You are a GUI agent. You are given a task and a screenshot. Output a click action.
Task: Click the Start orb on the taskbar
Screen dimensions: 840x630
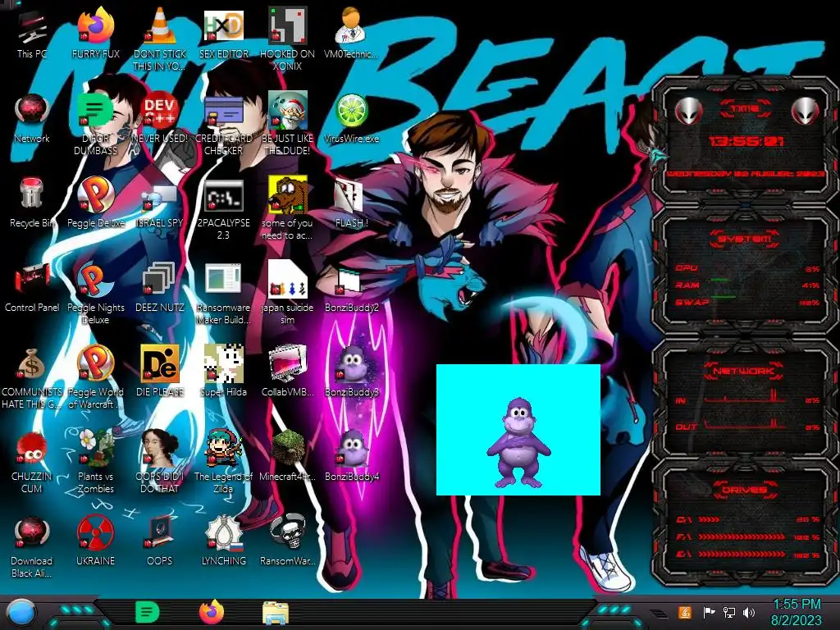pos(21,613)
